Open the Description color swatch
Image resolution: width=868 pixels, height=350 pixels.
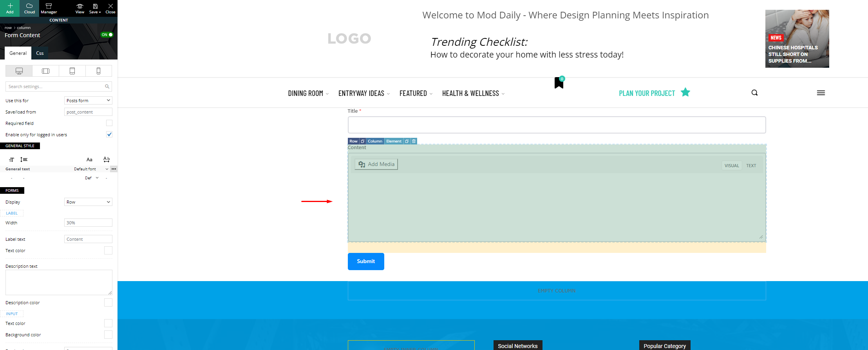pyautogui.click(x=108, y=303)
